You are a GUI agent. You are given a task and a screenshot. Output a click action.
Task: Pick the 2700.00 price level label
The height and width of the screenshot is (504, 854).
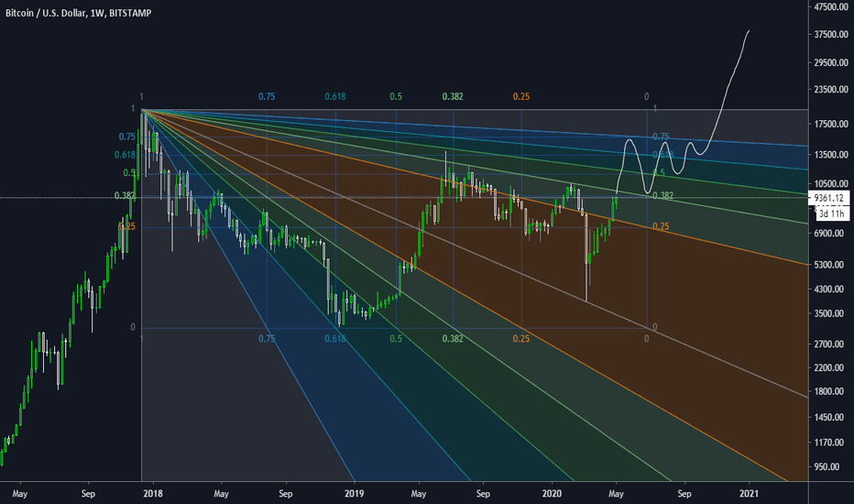(x=830, y=345)
